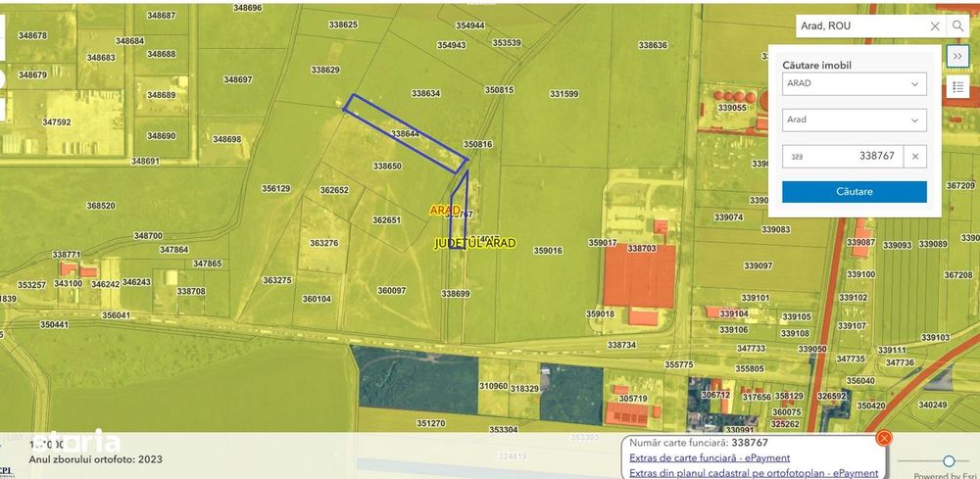980x479 pixels.
Task: Click parcel label 354943
Action: 451,45
